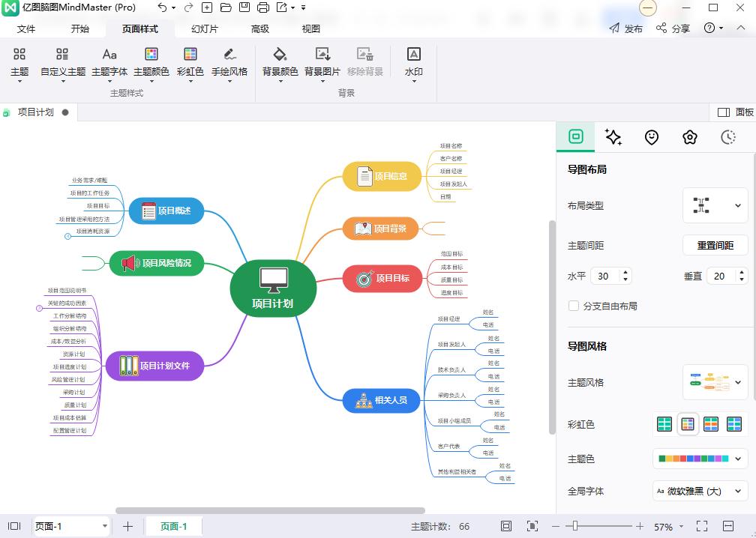Open the 全局字体 font dropdown
This screenshot has width=756, height=538.
pos(699,491)
